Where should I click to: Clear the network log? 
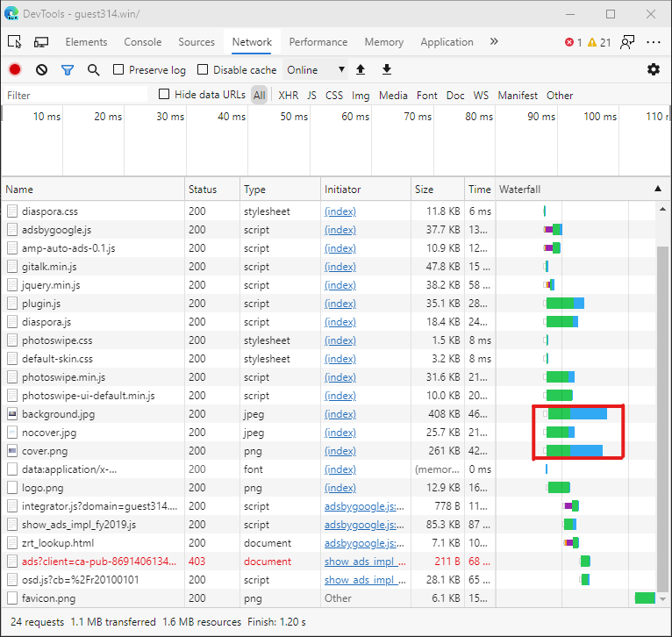click(x=41, y=69)
